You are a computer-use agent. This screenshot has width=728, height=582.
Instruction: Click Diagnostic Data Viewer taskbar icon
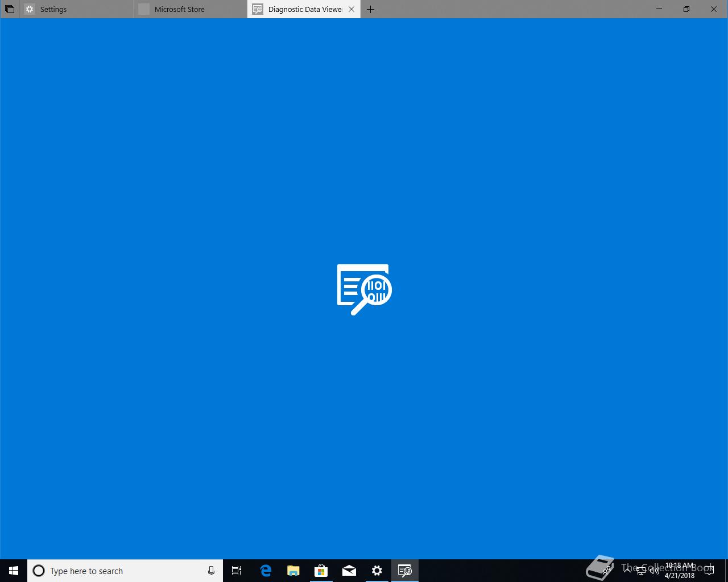(x=405, y=571)
